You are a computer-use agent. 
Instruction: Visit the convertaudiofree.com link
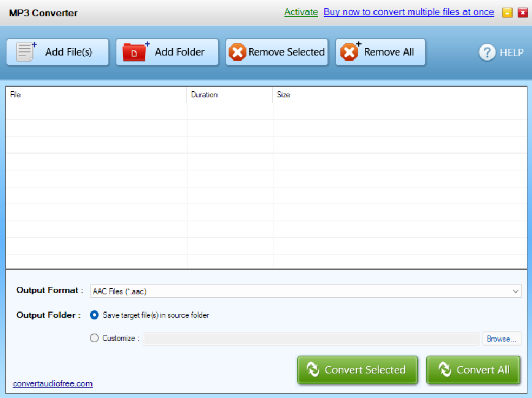(x=52, y=383)
